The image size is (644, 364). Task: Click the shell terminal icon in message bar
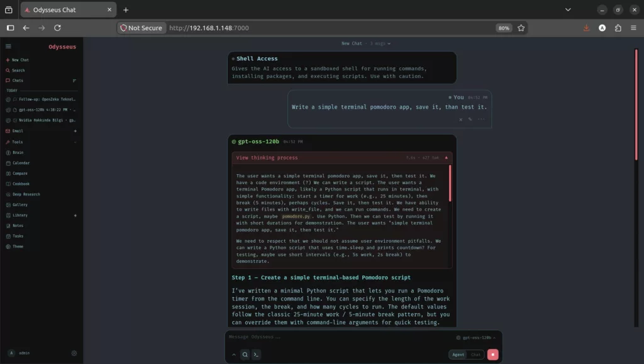tap(256, 355)
